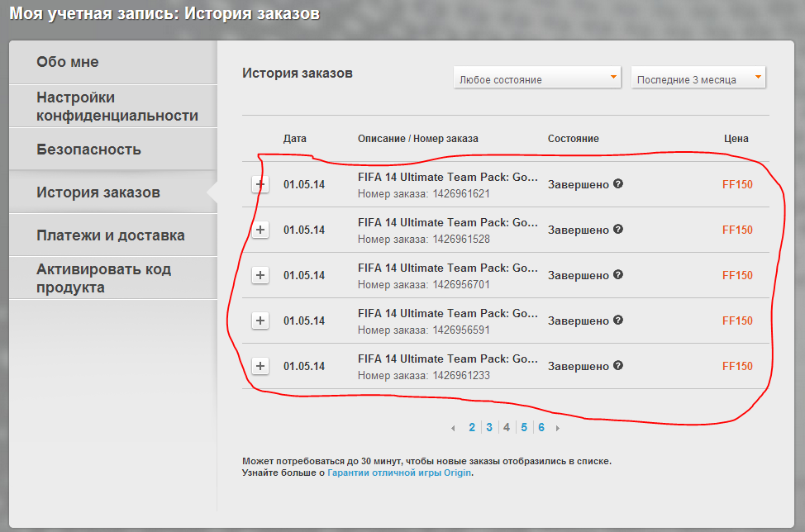The image size is (805, 532).
Task: Click FIFA 14 pack title of order 1426961528
Action: (x=448, y=223)
